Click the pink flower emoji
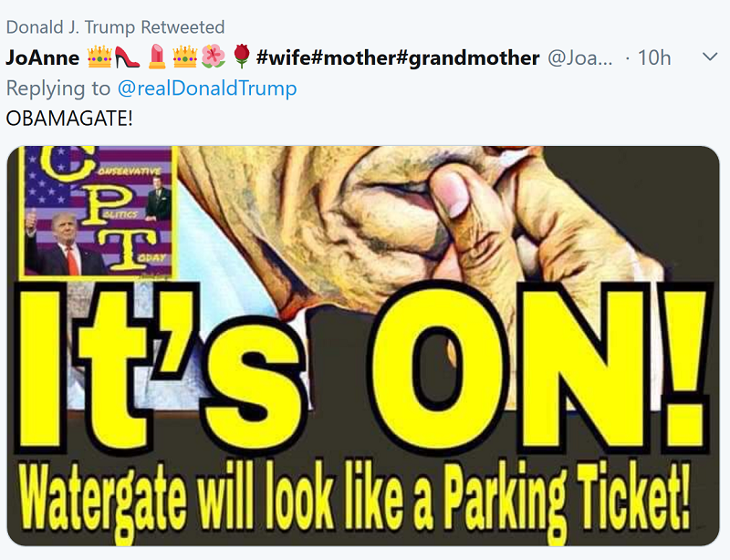 tap(213, 57)
